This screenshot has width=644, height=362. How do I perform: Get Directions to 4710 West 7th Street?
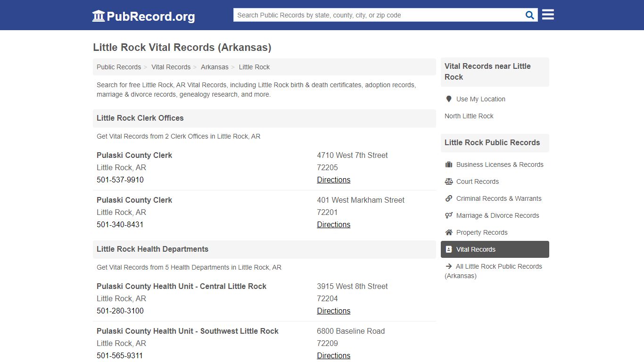pyautogui.click(x=334, y=180)
